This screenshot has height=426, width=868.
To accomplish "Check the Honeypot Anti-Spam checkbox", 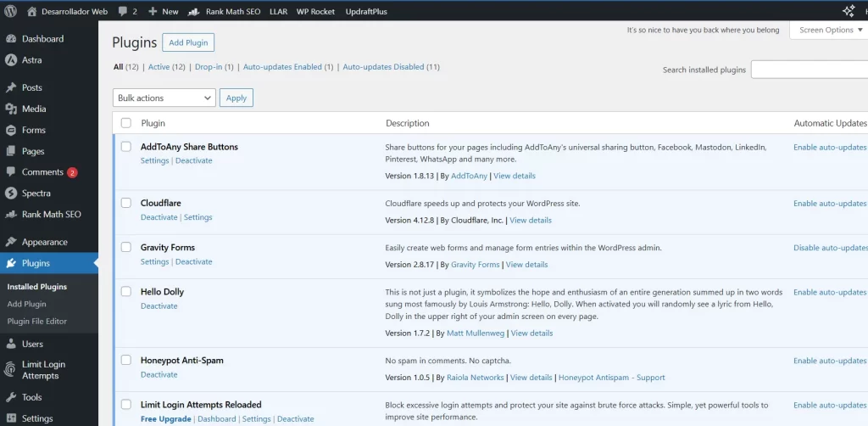I will (x=126, y=360).
